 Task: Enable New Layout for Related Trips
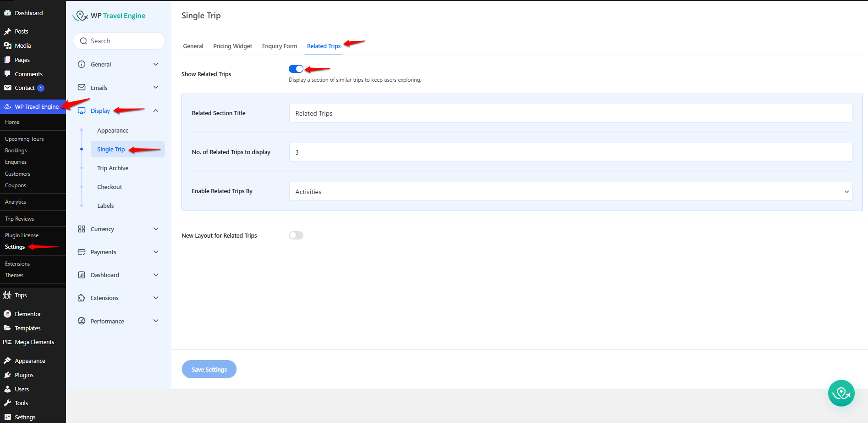pos(296,235)
